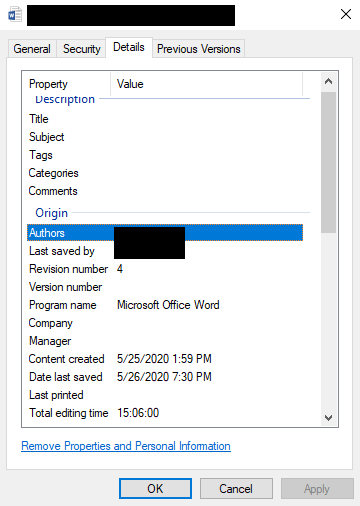Click the 15:06:00 editing time value

138,413
